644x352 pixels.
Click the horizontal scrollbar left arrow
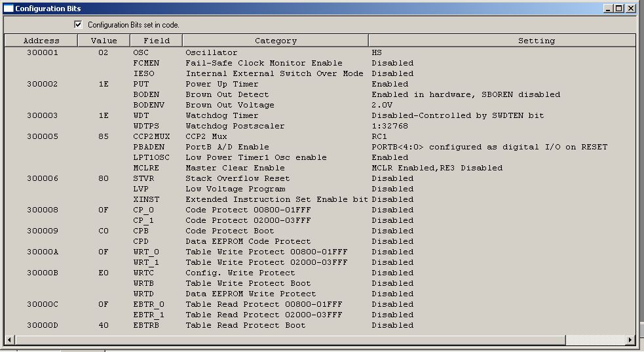tap(10, 340)
